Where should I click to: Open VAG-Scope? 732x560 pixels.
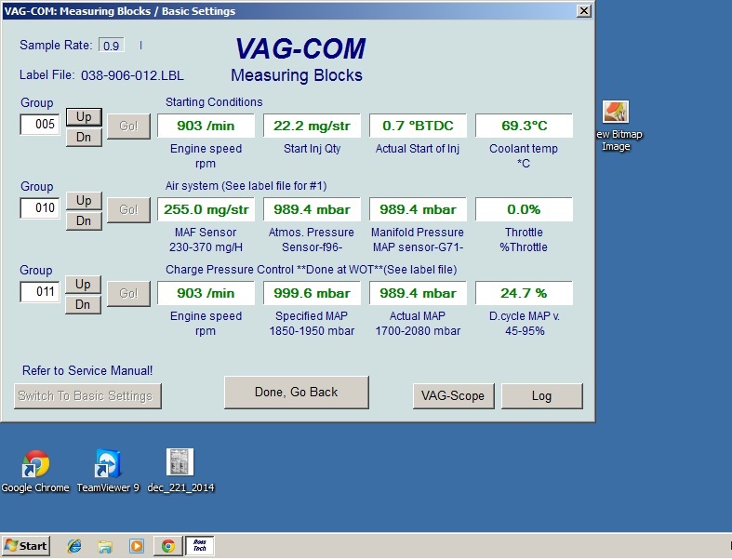453,396
